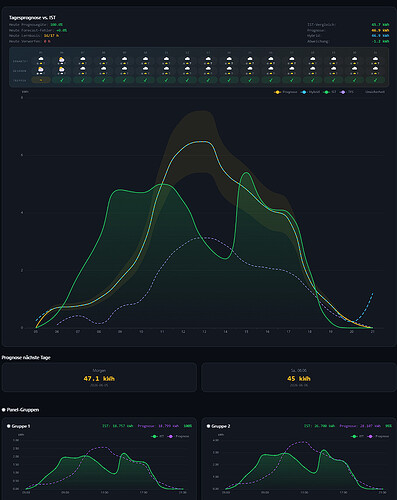The height and width of the screenshot is (500, 397).
Task: Click the upper-row cloud icon for hour 13
Action: tap(208, 59)
